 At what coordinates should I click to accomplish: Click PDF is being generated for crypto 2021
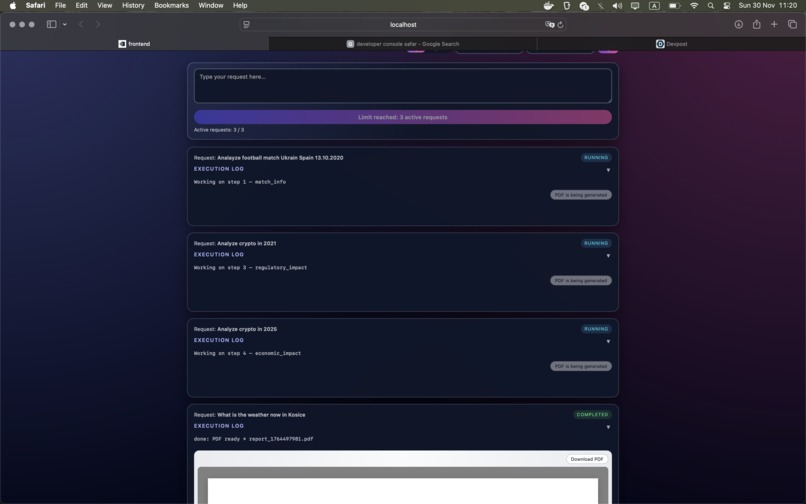[x=581, y=281]
